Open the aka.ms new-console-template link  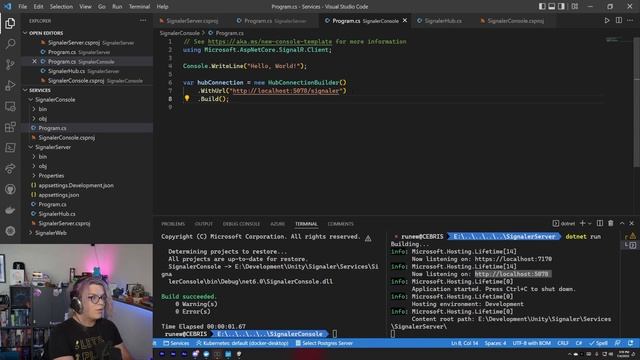pos(270,42)
